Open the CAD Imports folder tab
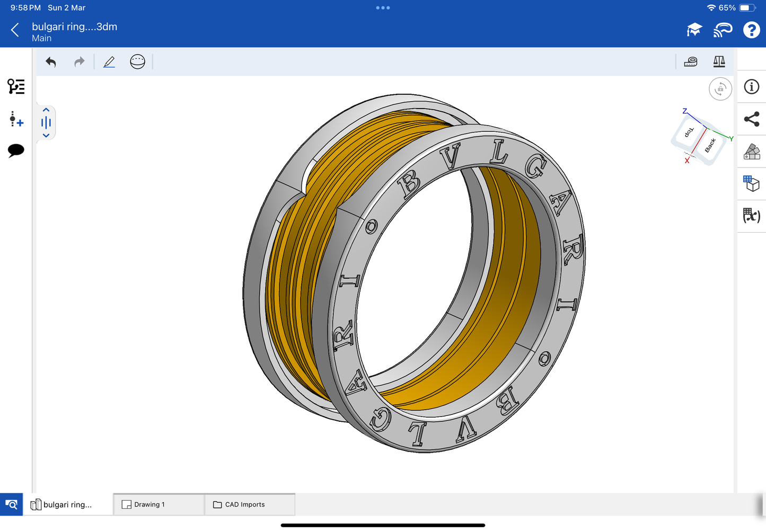The height and width of the screenshot is (532, 766). coord(249,504)
